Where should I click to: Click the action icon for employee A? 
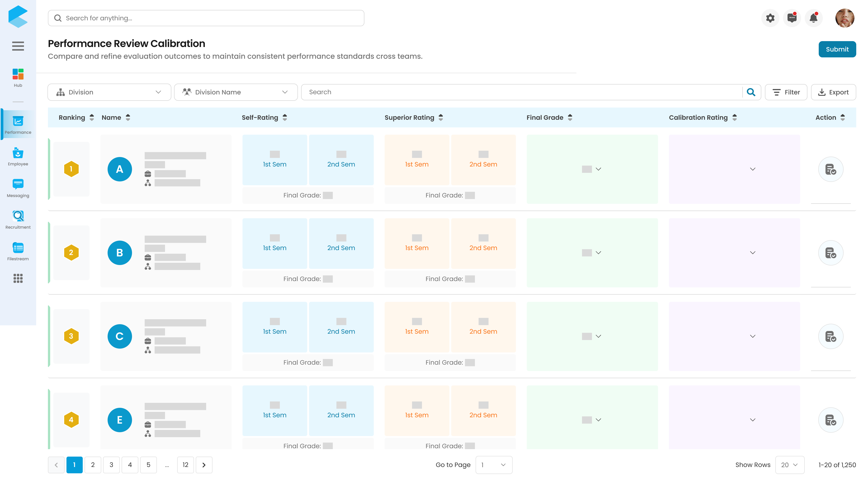[x=831, y=169]
